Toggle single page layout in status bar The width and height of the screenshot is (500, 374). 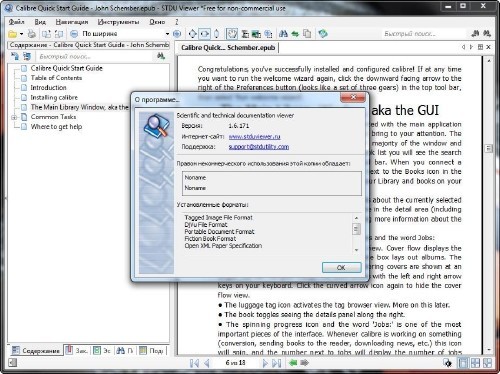(x=463, y=363)
